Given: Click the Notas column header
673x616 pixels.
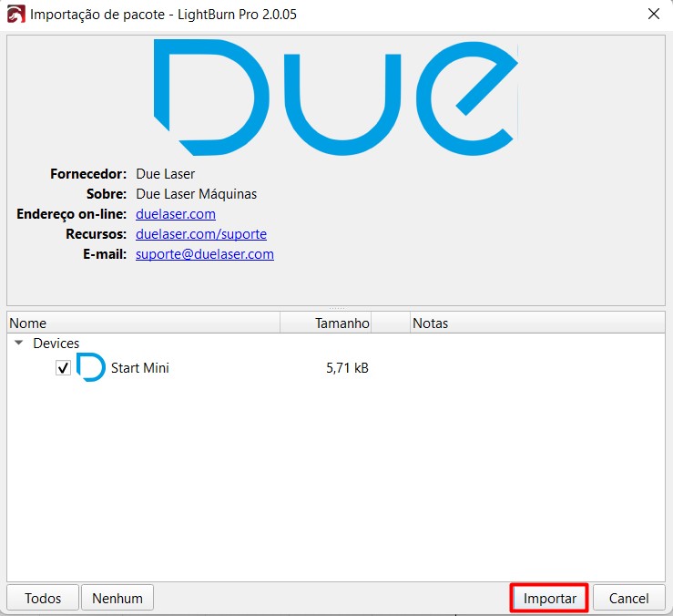Looking at the screenshot, I should pos(537,323).
